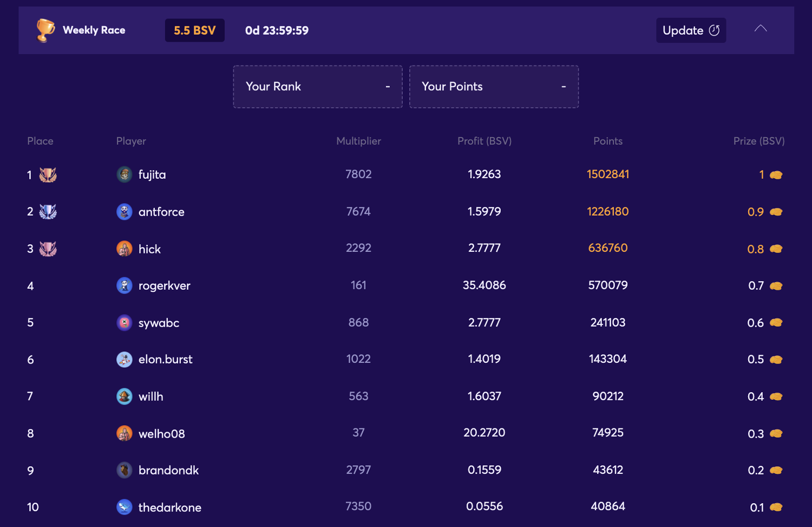The image size is (812, 527).
Task: Collapse the Weekly Race panel chevron
Action: click(761, 29)
